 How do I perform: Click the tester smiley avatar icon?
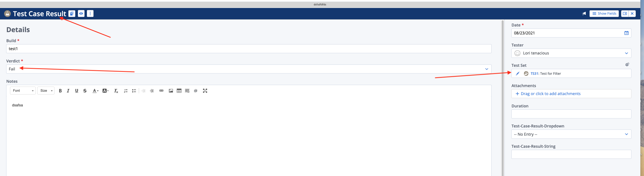(518, 53)
